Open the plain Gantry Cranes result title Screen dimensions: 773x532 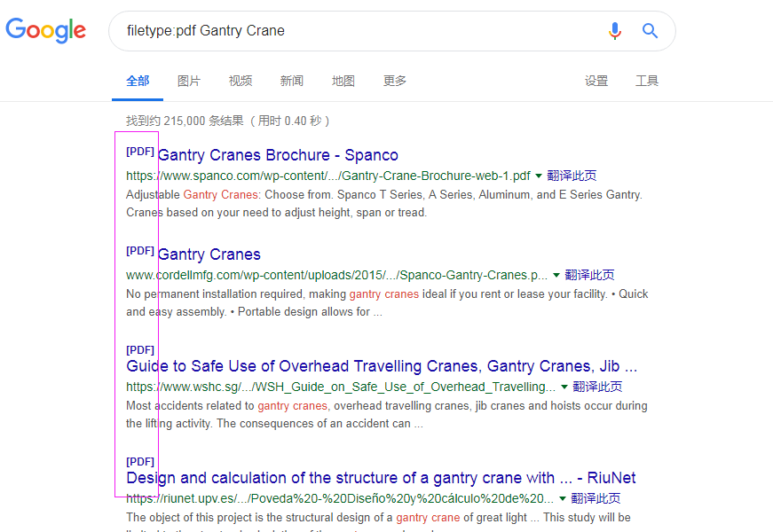pyautogui.click(x=209, y=254)
